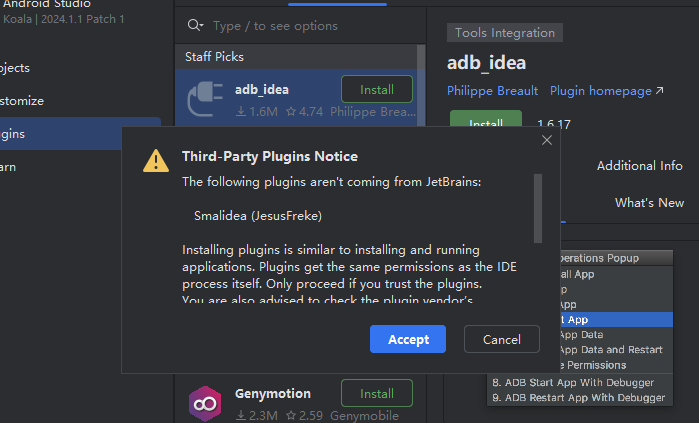
Task: Click the Plugin homepage external arrow icon
Action: point(659,90)
